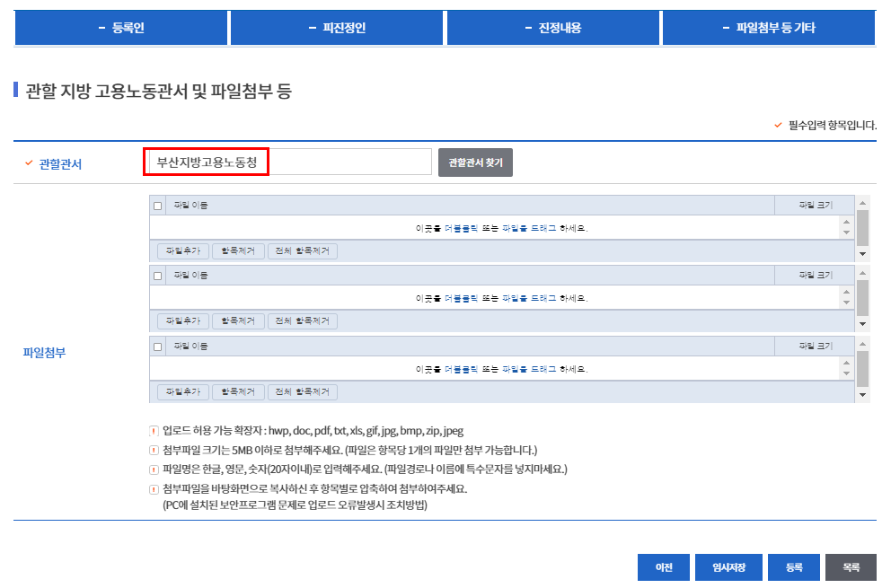Image resolution: width=891 pixels, height=588 pixels.
Task: Select the 진정내용 tab
Action: [x=552, y=28]
